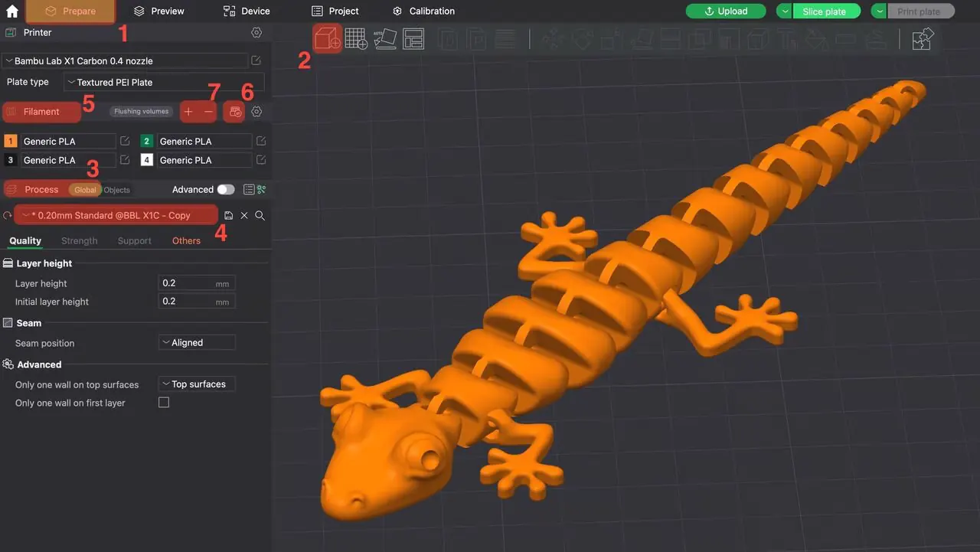980x552 pixels.
Task: Edit filament 1 preset icon
Action: pos(125,141)
